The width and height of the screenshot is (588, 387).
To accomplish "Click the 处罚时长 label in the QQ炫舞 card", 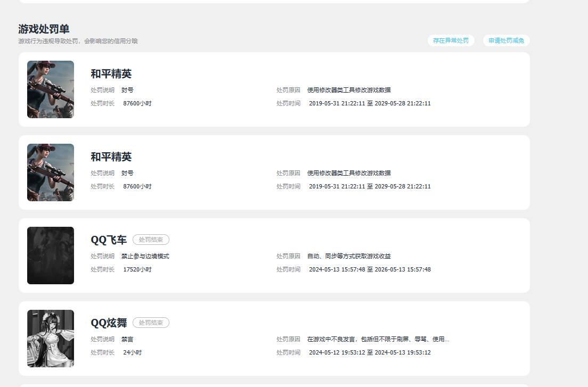I will (102, 353).
